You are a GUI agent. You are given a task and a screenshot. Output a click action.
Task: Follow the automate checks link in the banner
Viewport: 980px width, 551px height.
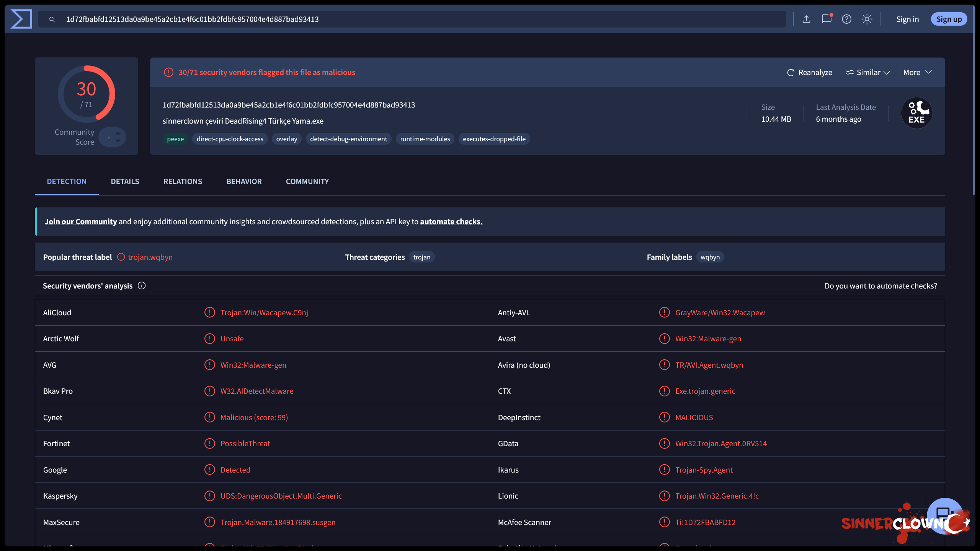pos(451,222)
